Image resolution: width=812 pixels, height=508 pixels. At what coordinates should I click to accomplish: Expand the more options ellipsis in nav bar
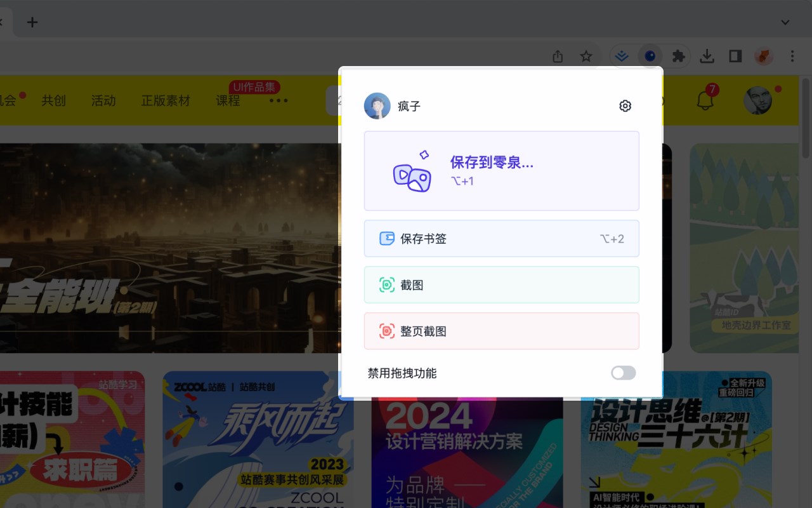278,100
